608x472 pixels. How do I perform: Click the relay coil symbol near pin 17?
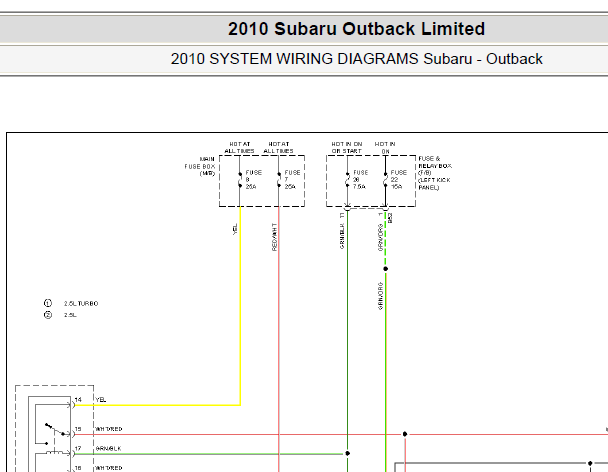[x=55, y=452]
